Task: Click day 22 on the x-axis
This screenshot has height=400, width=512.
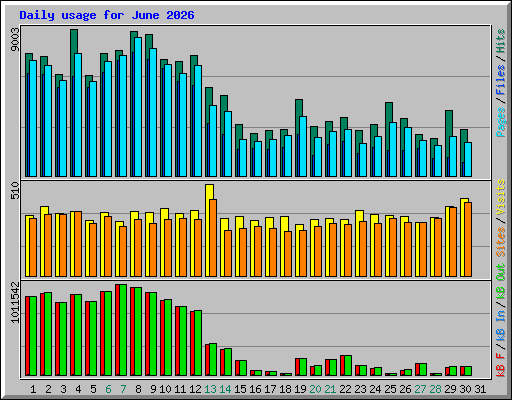Action: [x=345, y=389]
